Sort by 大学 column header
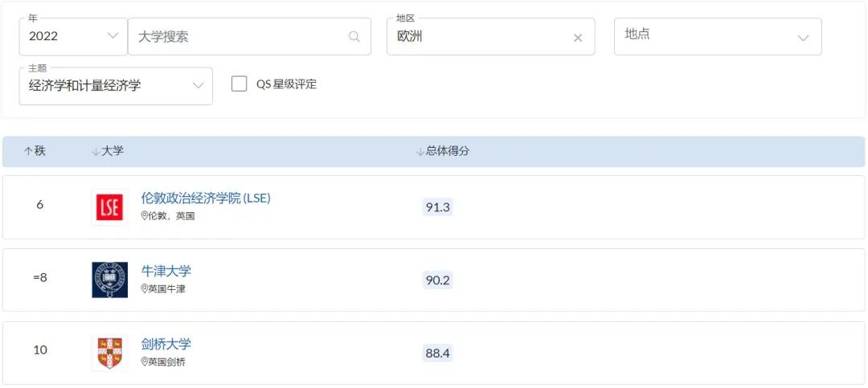Image resolution: width=868 pixels, height=388 pixels. tap(108, 151)
